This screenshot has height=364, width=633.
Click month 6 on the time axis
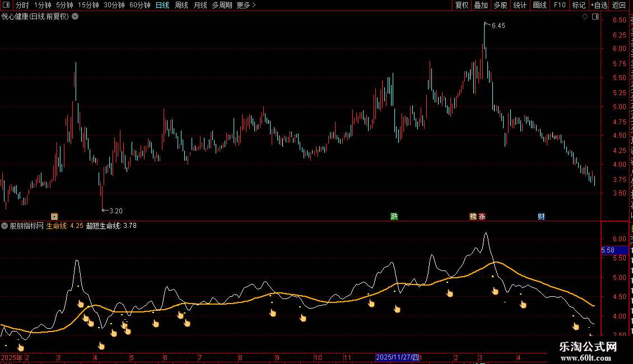165,357
